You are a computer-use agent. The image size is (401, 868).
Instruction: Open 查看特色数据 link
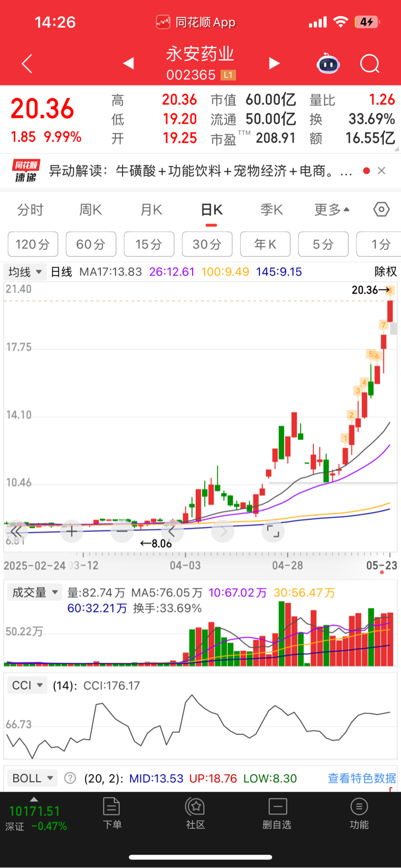tap(362, 778)
